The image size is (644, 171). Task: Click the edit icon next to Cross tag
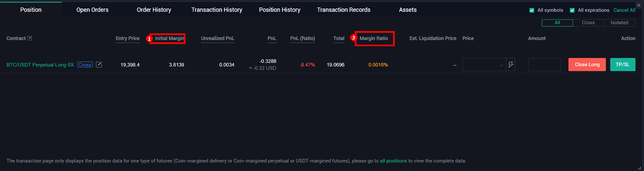coord(99,65)
